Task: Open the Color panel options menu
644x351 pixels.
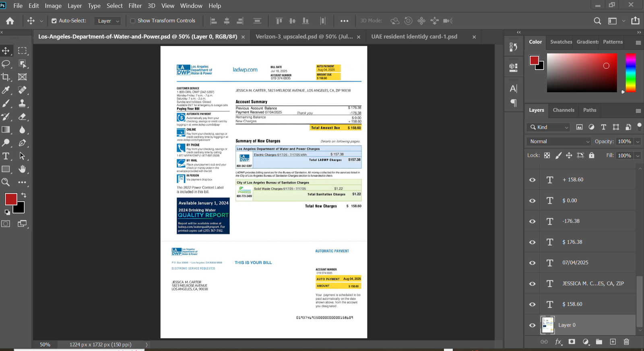Action: coord(638,42)
